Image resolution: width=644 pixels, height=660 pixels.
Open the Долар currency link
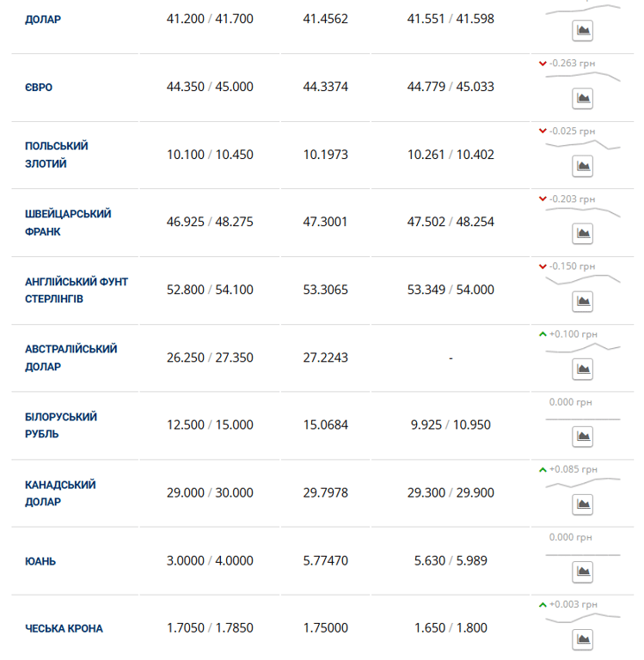pos(43,19)
